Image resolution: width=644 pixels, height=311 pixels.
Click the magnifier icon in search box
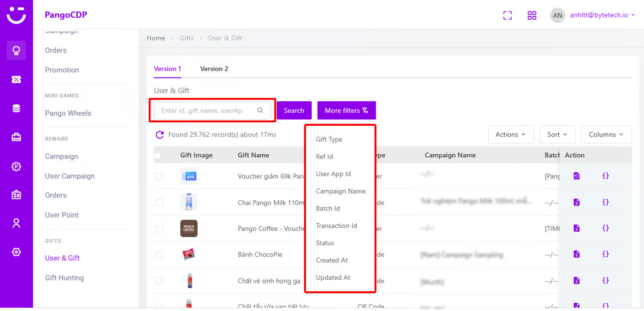point(260,110)
